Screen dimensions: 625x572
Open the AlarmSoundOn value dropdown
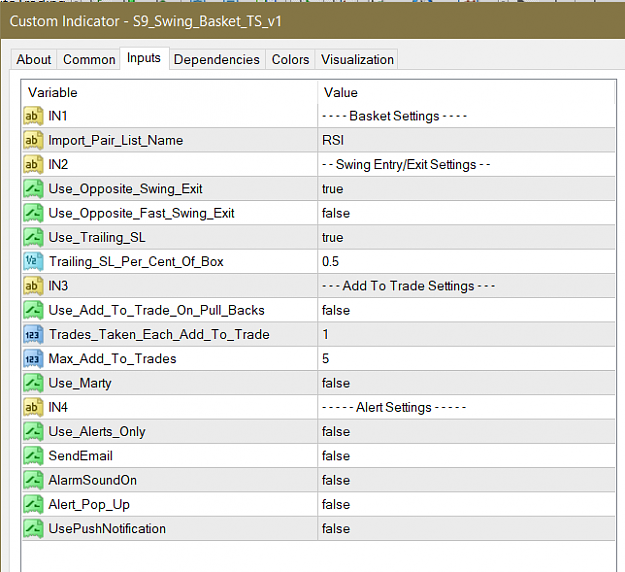[x=466, y=480]
